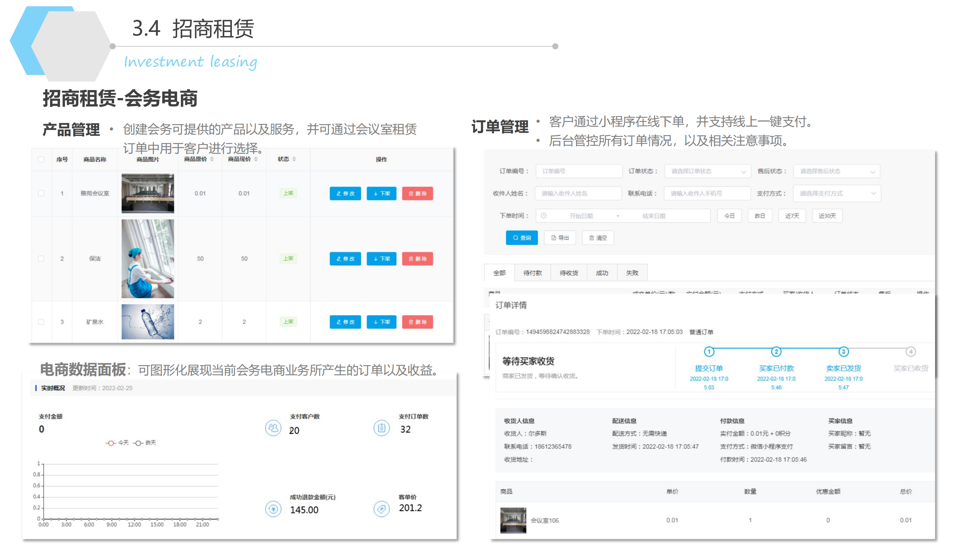Click the clock icon in the order time field

(543, 216)
